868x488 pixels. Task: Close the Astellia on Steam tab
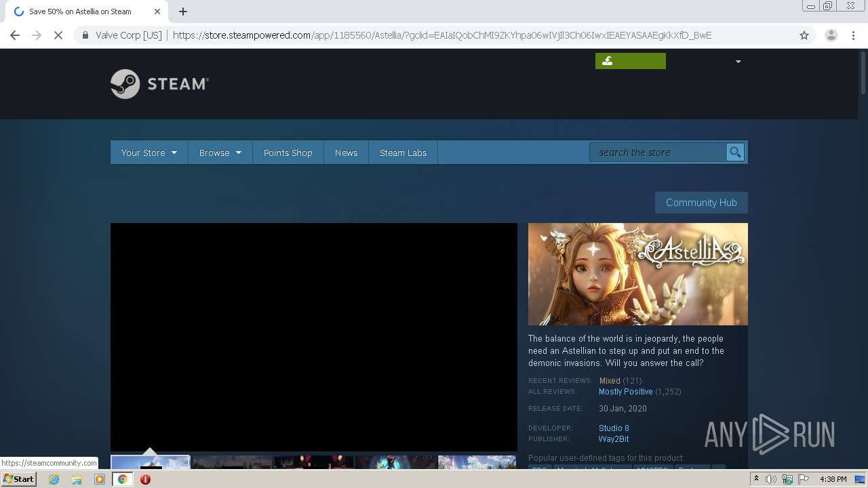tap(157, 12)
